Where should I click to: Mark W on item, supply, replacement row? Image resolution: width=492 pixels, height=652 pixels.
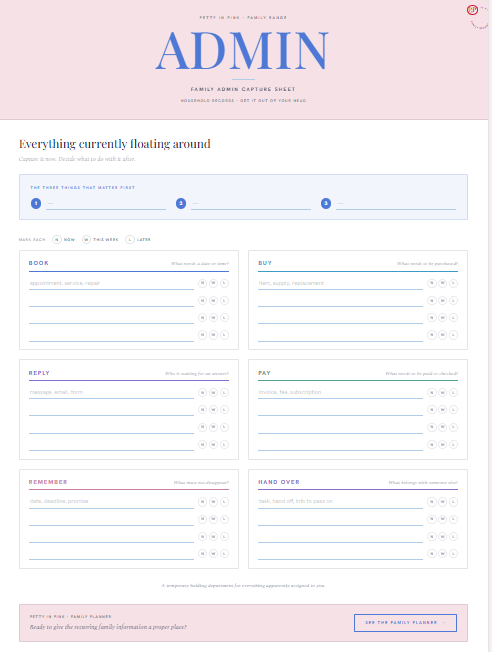(x=443, y=283)
